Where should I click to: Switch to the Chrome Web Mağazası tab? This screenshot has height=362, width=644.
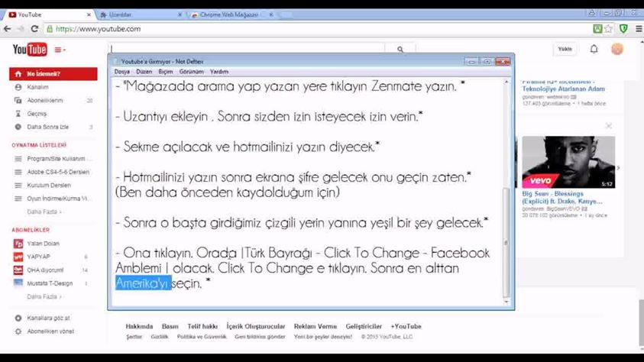click(x=230, y=15)
